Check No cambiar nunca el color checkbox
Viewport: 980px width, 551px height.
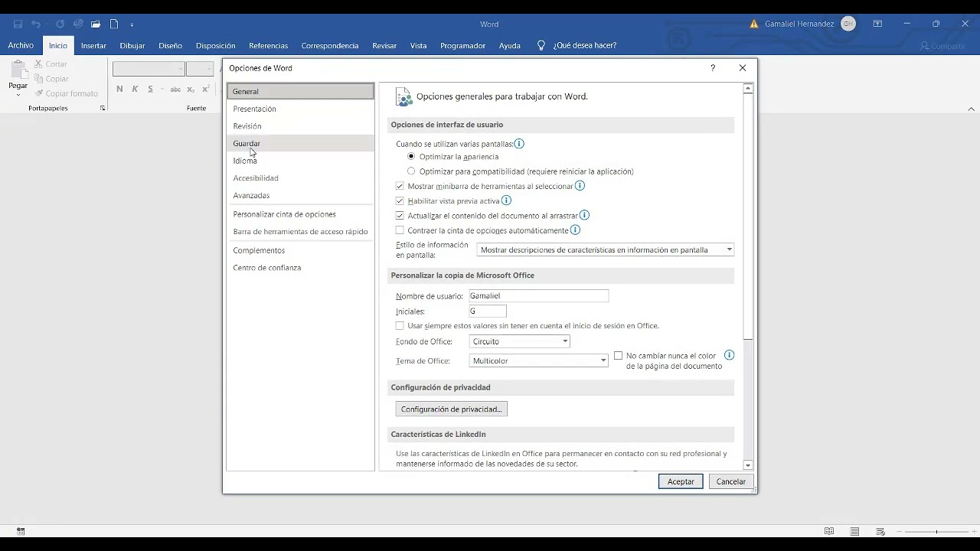point(618,356)
